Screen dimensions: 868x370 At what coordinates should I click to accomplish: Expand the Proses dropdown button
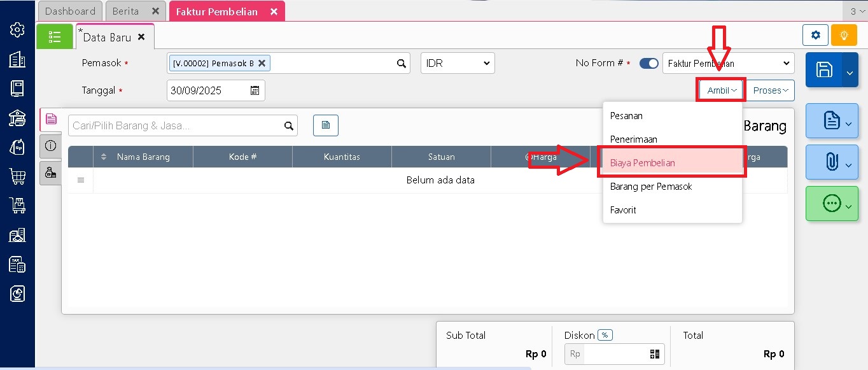(x=770, y=90)
